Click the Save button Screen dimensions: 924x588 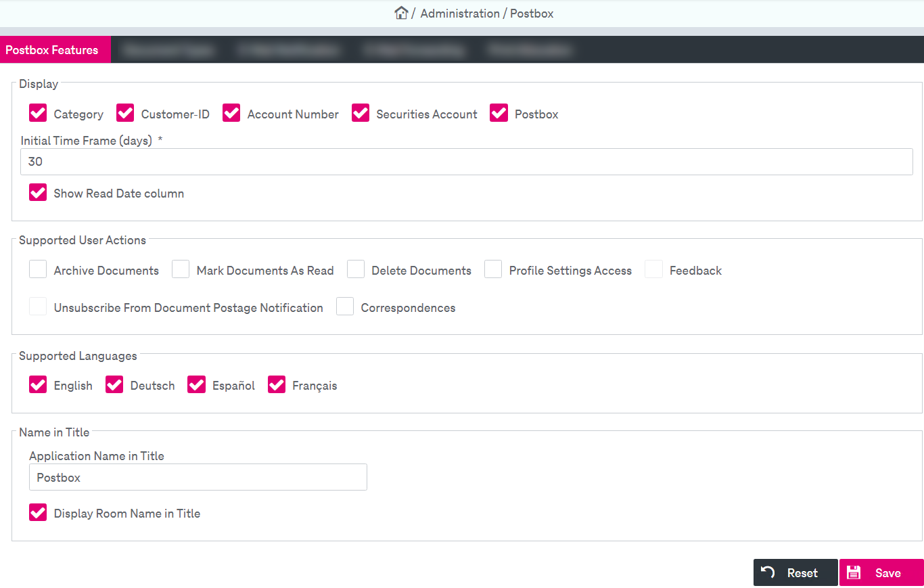[881, 572]
